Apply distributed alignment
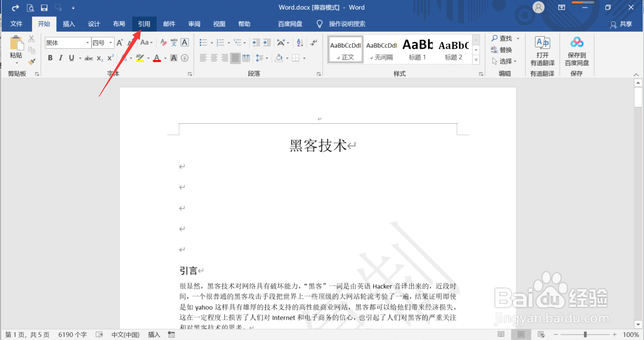The image size is (644, 340). pyautogui.click(x=246, y=58)
